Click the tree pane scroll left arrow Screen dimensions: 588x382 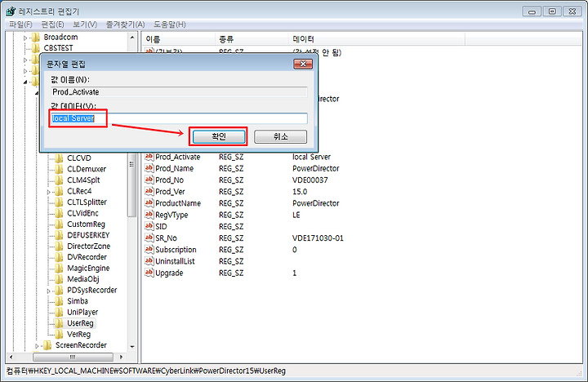pyautogui.click(x=11, y=357)
